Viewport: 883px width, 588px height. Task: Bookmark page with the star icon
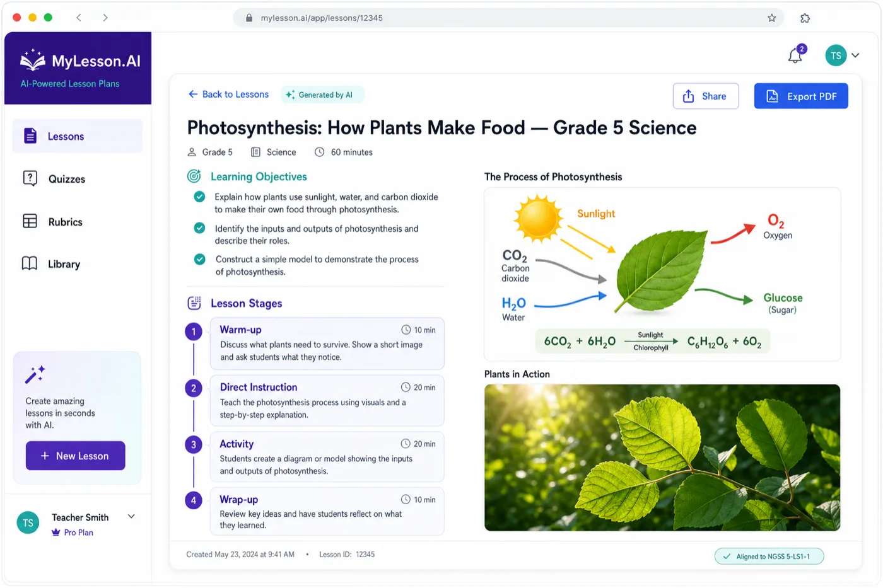point(772,18)
